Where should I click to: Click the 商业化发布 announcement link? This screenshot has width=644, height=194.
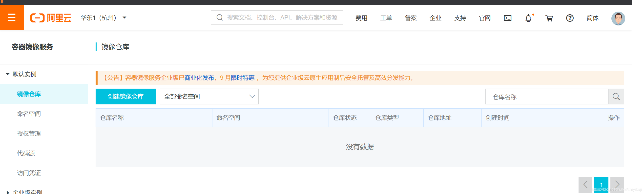(199, 78)
